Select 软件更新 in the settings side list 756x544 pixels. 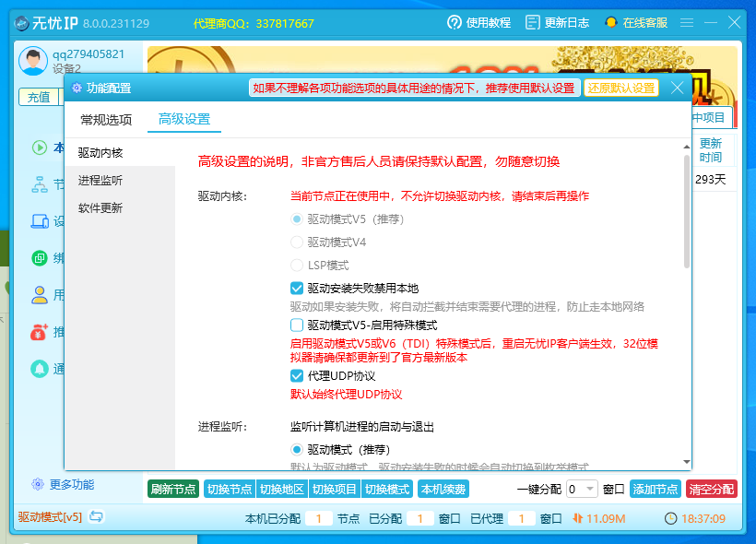(120, 207)
